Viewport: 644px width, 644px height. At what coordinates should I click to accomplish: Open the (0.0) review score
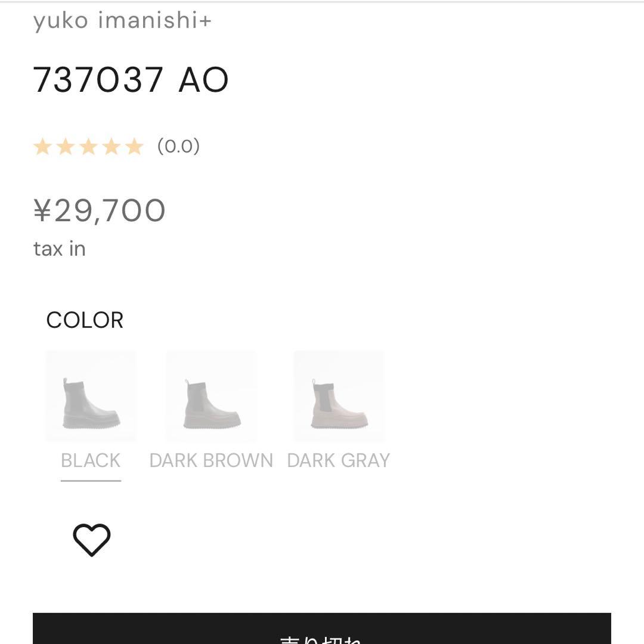tap(178, 146)
